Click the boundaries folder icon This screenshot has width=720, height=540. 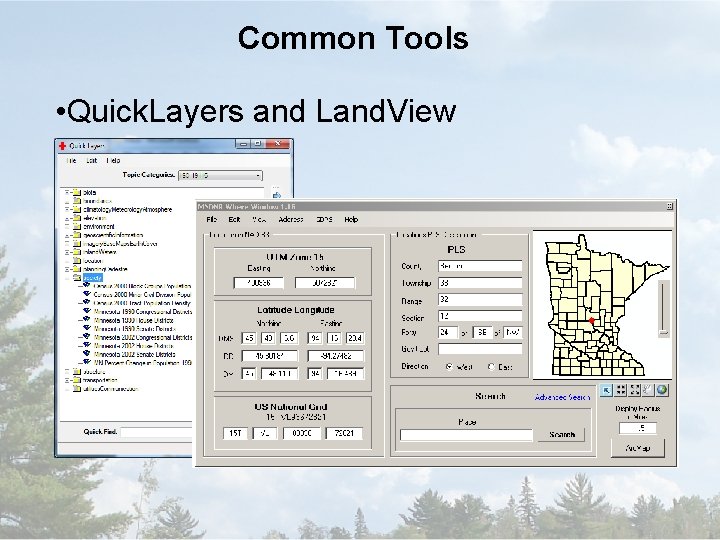pyautogui.click(x=77, y=201)
